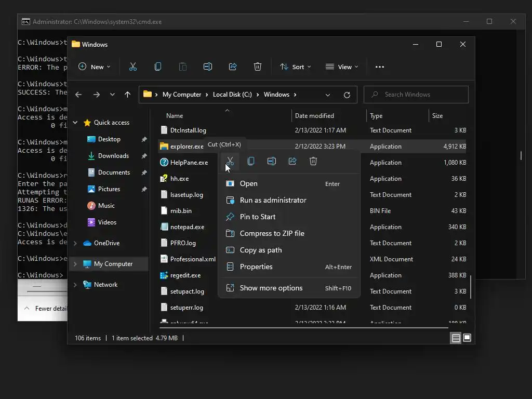Go back with the left arrow
This screenshot has width=532, height=399.
pos(78,95)
